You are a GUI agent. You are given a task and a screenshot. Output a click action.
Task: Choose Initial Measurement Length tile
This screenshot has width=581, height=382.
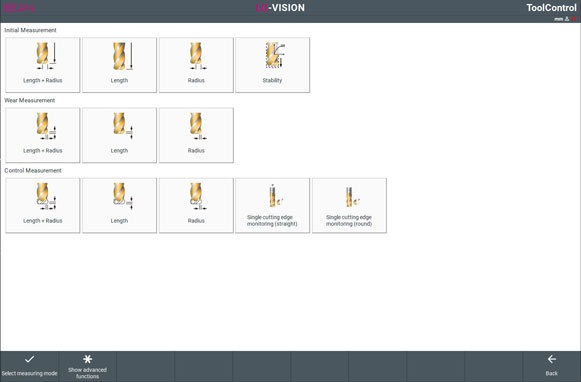tap(119, 65)
